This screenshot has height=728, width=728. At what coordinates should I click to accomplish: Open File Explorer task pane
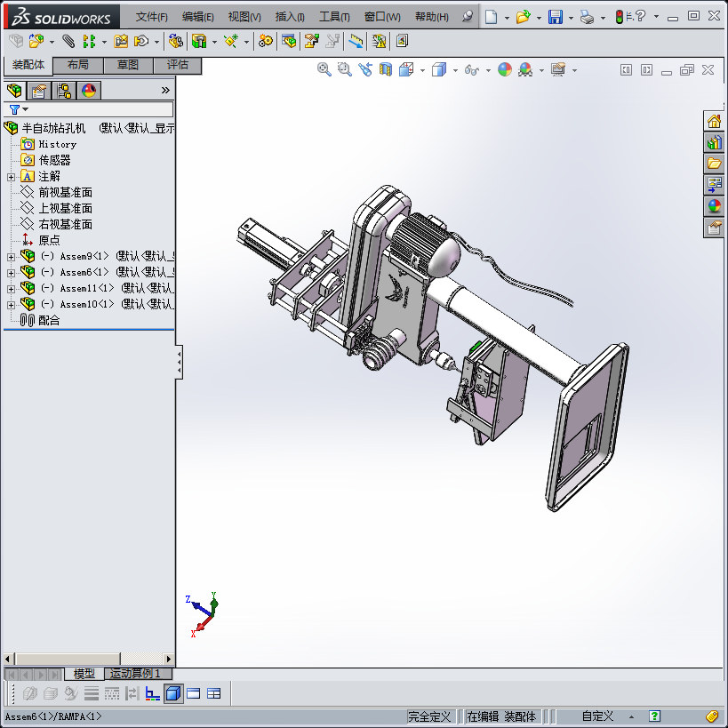pyautogui.click(x=714, y=164)
